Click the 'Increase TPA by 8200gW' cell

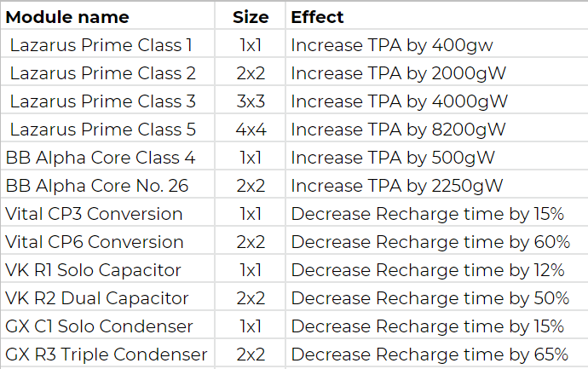pyautogui.click(x=399, y=130)
